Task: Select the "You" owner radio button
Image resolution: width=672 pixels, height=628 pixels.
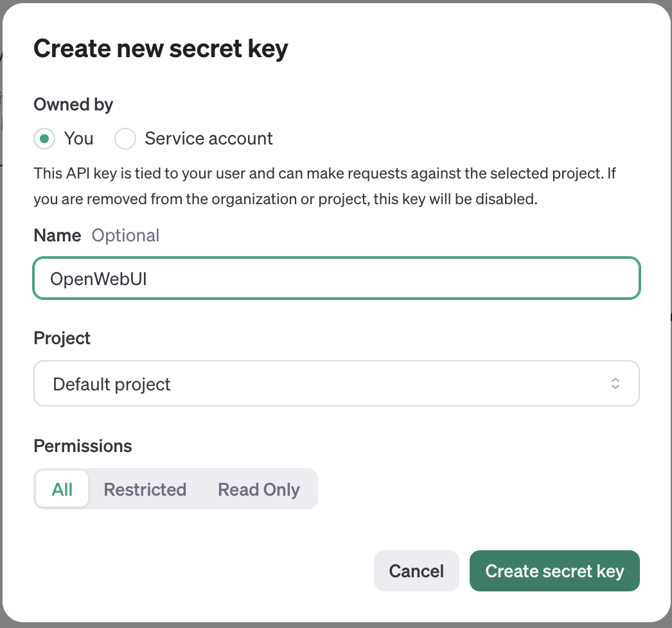Action: [44, 139]
